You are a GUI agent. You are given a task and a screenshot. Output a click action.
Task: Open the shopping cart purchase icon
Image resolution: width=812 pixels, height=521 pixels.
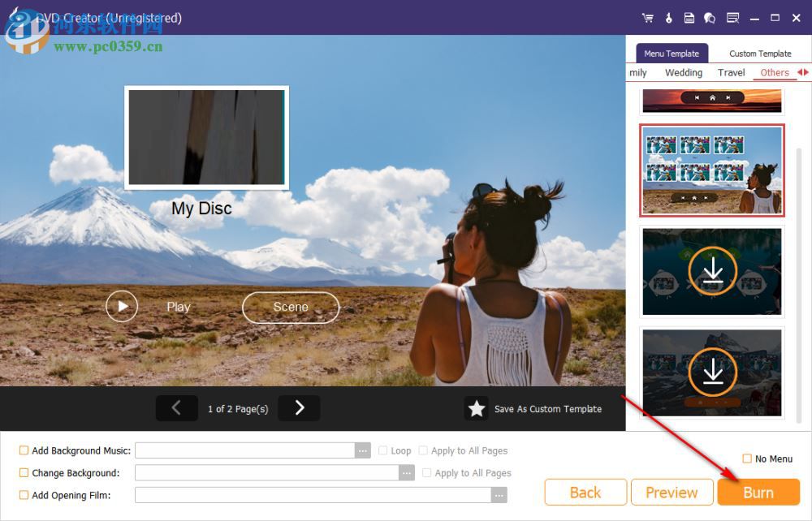[x=647, y=18]
